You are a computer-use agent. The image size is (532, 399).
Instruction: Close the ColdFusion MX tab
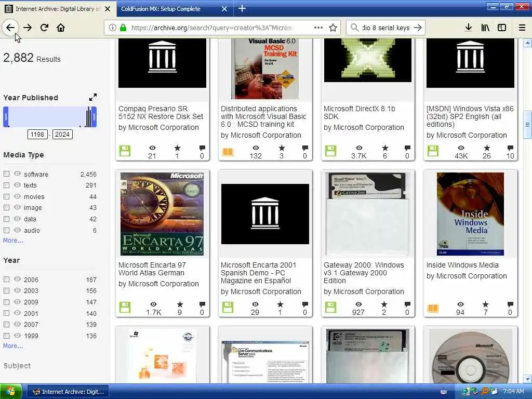tap(224, 9)
